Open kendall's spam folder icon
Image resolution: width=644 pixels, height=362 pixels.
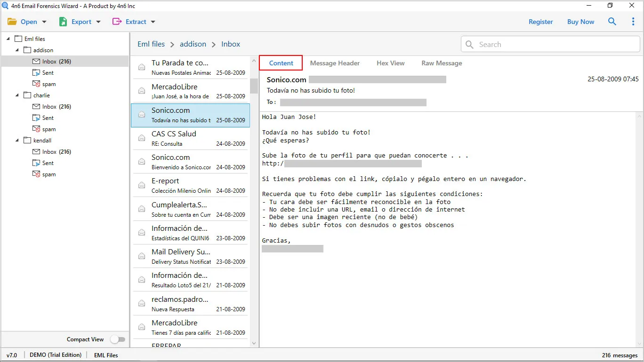(x=36, y=174)
